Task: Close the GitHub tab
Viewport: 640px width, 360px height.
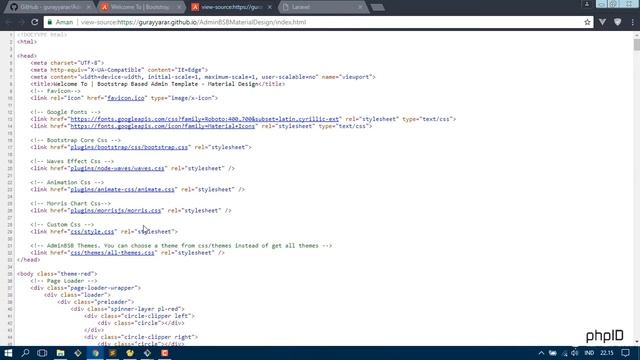Action: tap(88, 7)
